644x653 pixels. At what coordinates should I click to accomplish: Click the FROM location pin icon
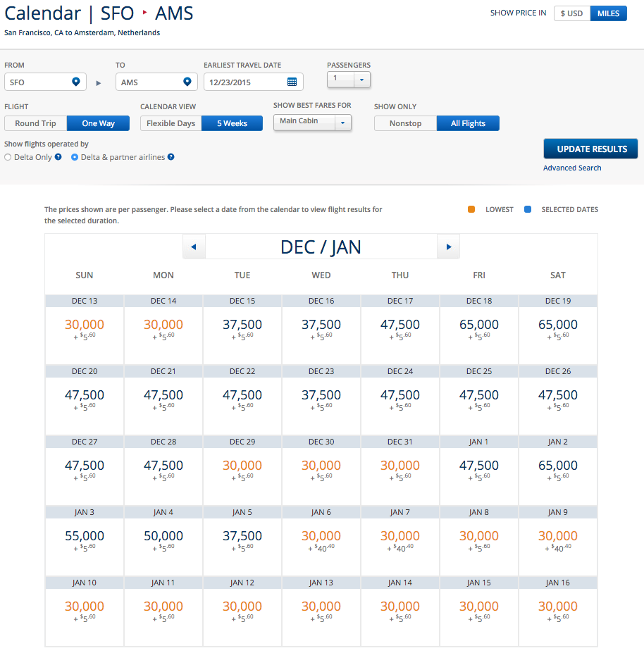coord(75,82)
